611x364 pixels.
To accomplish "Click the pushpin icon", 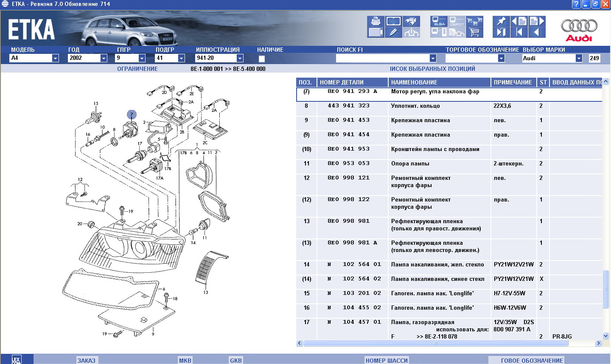I will coord(501,21).
